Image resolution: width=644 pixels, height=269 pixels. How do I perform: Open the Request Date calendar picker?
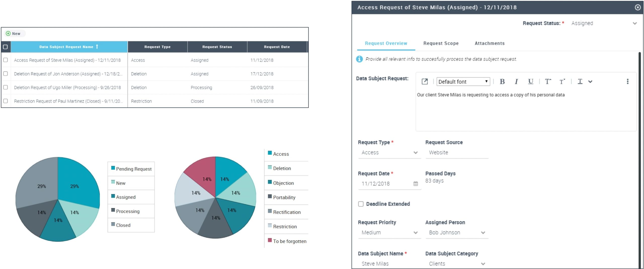tap(416, 184)
